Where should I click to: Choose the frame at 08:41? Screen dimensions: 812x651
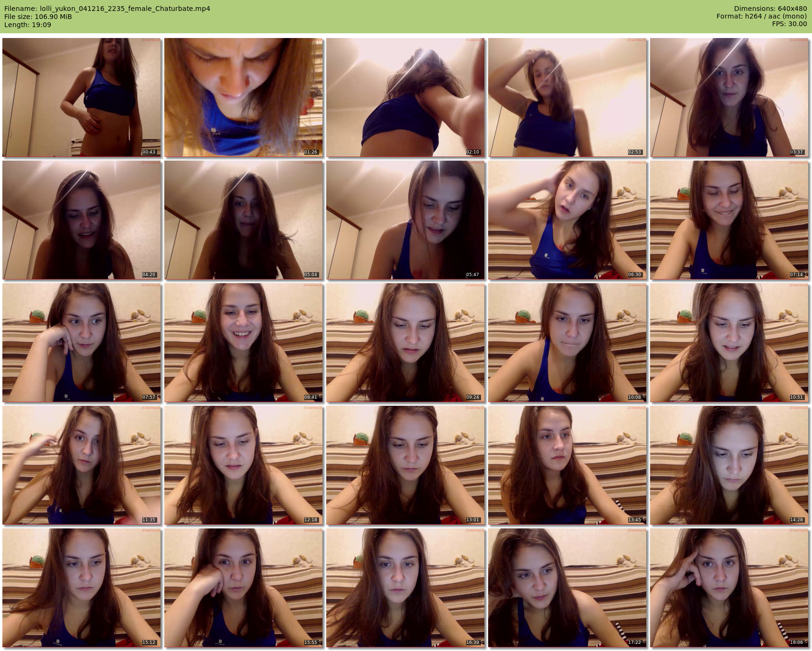244,343
